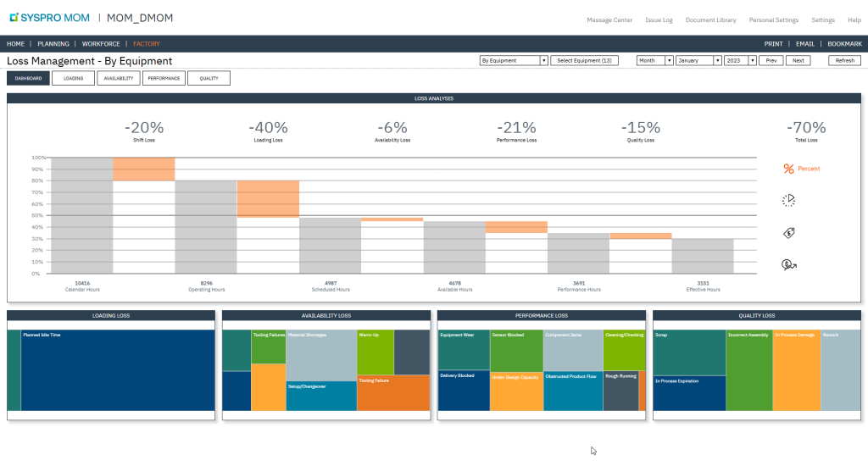Click the orange Loading Loss bar
The image size is (868, 466).
[x=268, y=199]
